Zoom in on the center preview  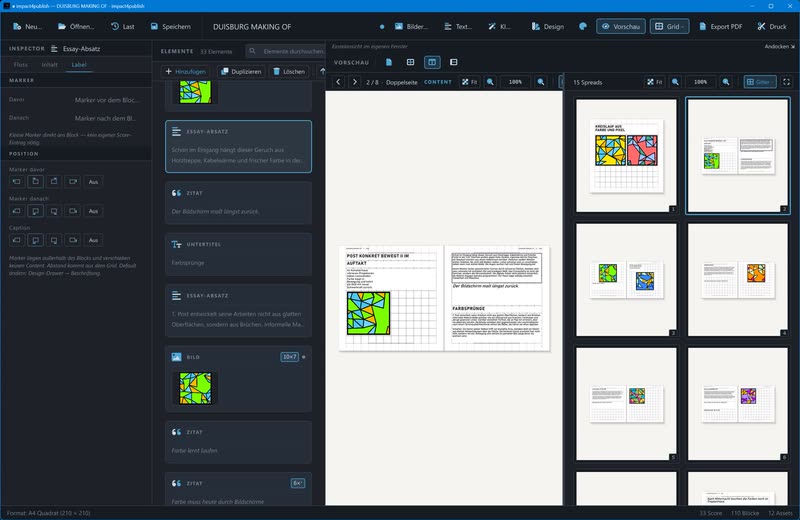click(x=540, y=82)
